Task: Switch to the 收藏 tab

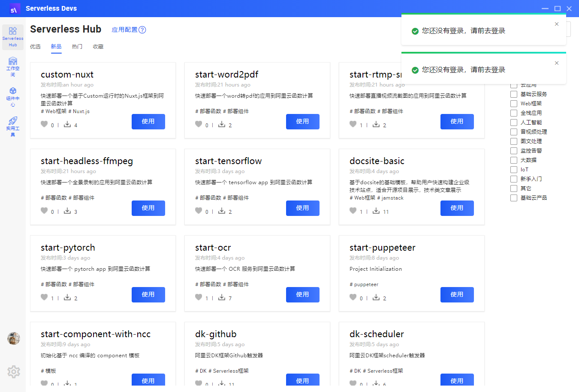Action: tap(98, 47)
